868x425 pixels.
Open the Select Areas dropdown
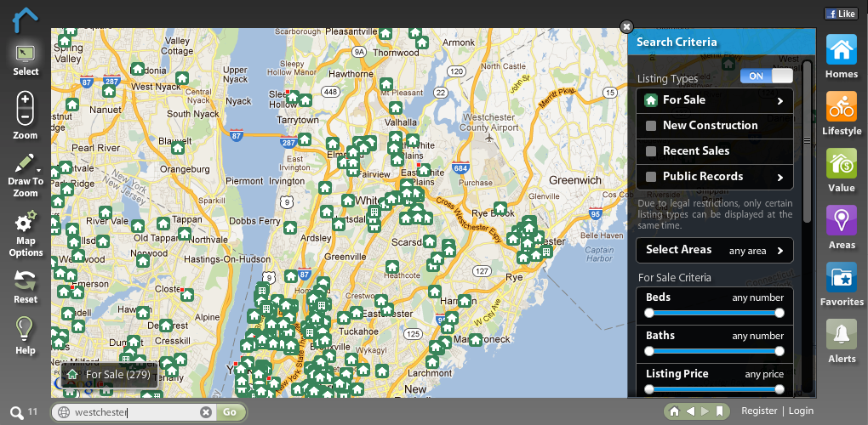(714, 250)
